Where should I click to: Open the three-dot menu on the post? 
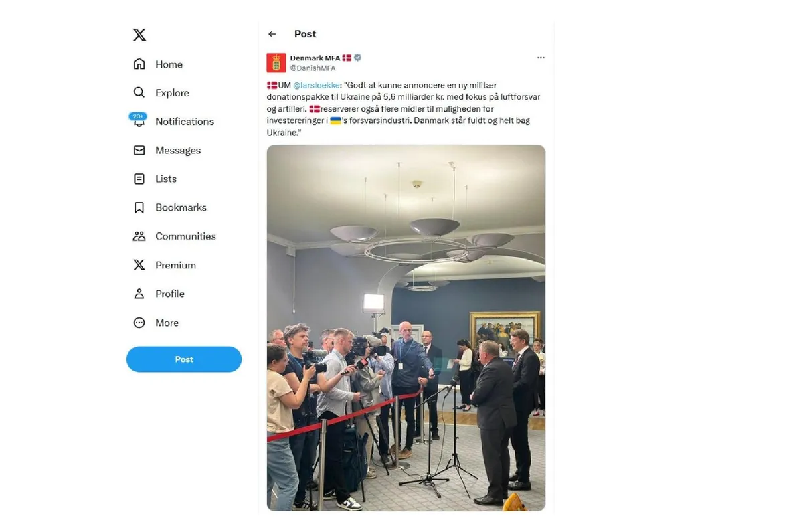click(x=541, y=58)
